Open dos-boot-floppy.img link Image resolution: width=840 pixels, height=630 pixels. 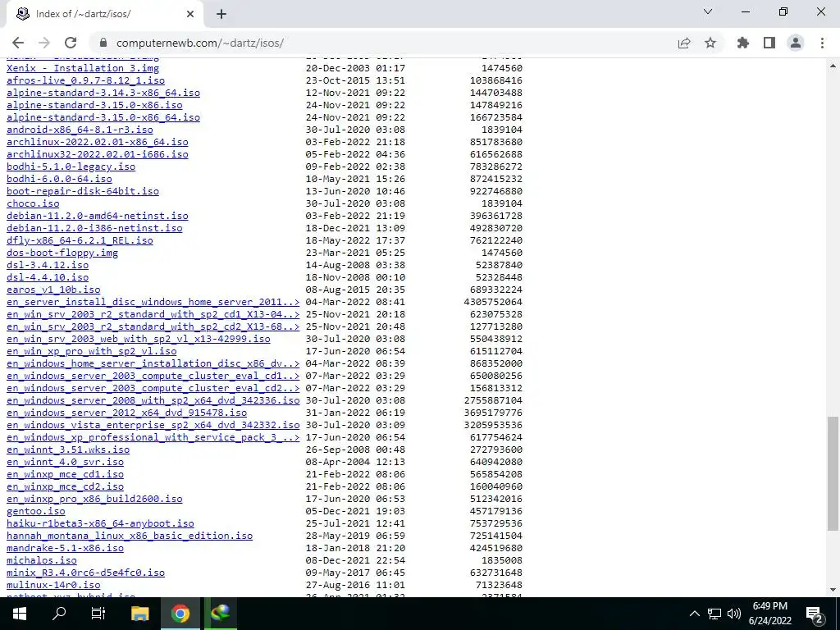click(62, 253)
